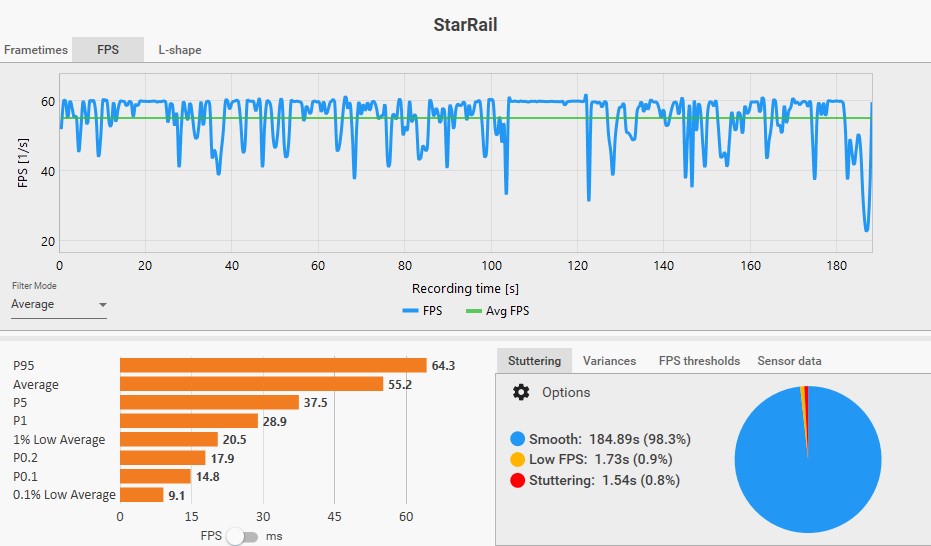Screen dimensions: 931x546
Task: Switch to the Variances tab
Action: (609, 361)
